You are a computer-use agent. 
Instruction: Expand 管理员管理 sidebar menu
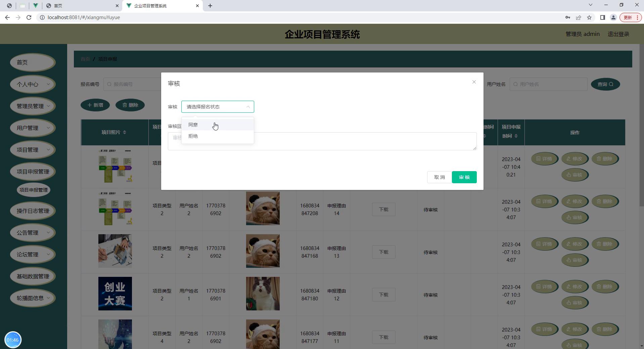(x=33, y=106)
